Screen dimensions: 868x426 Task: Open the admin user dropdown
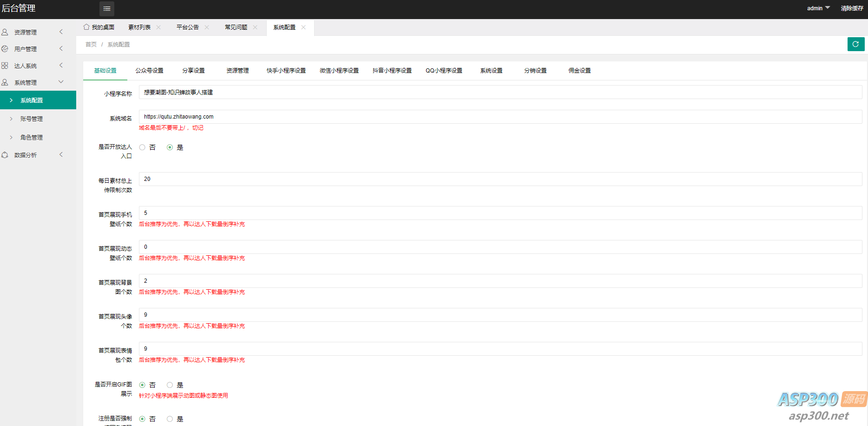point(818,8)
